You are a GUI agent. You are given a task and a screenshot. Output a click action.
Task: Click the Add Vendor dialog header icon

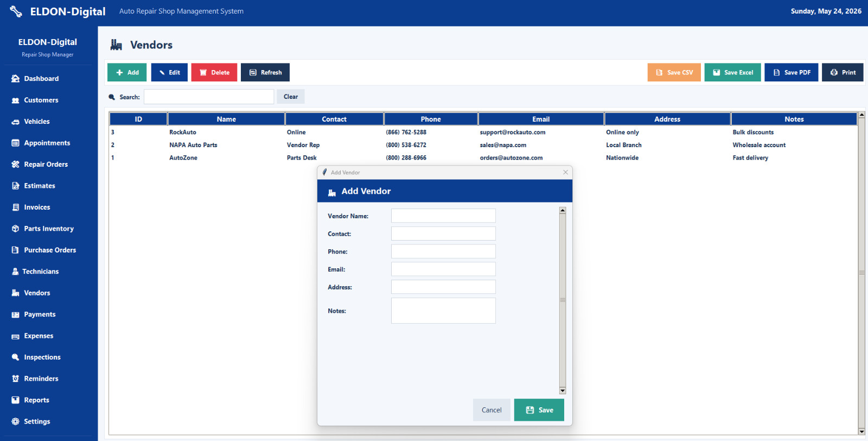tap(332, 192)
